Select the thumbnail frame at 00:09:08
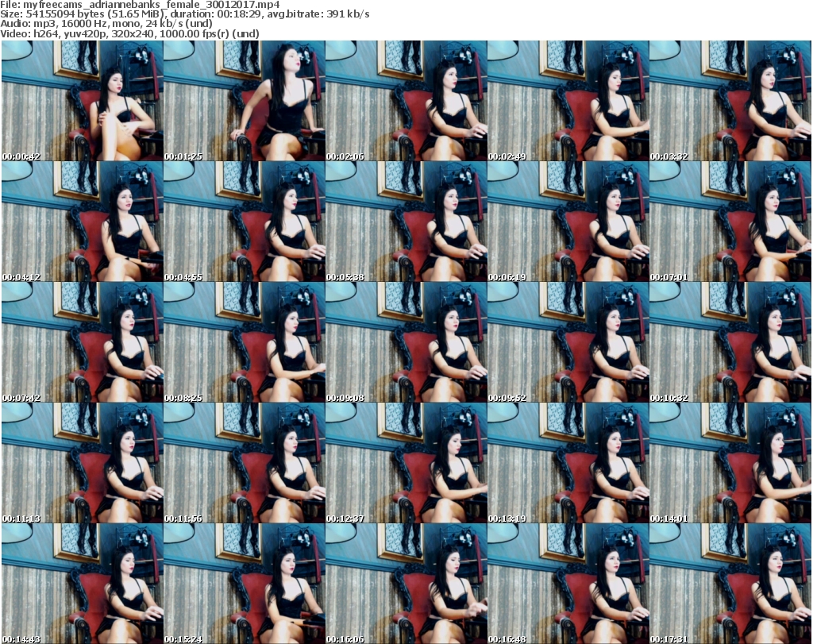 point(406,342)
